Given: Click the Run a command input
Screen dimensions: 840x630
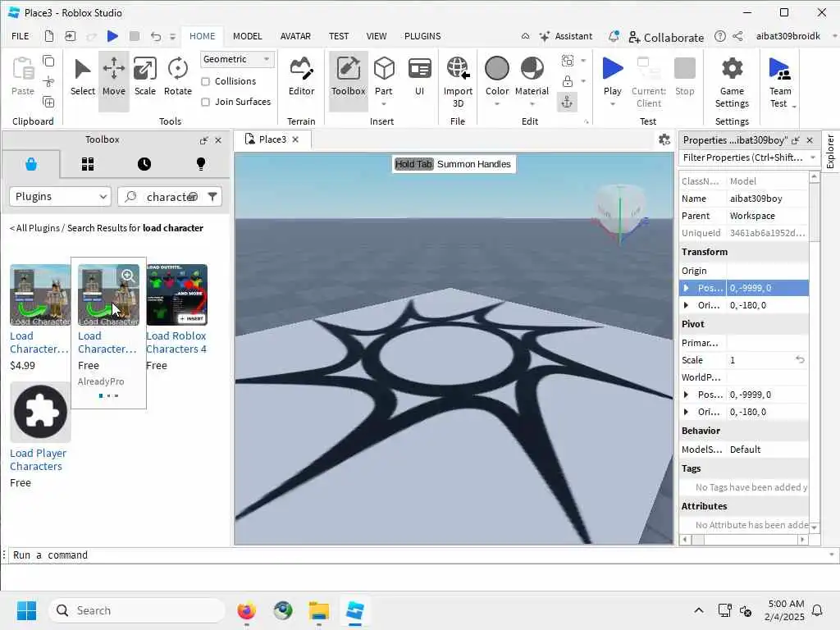Looking at the screenshot, I should click(418, 555).
